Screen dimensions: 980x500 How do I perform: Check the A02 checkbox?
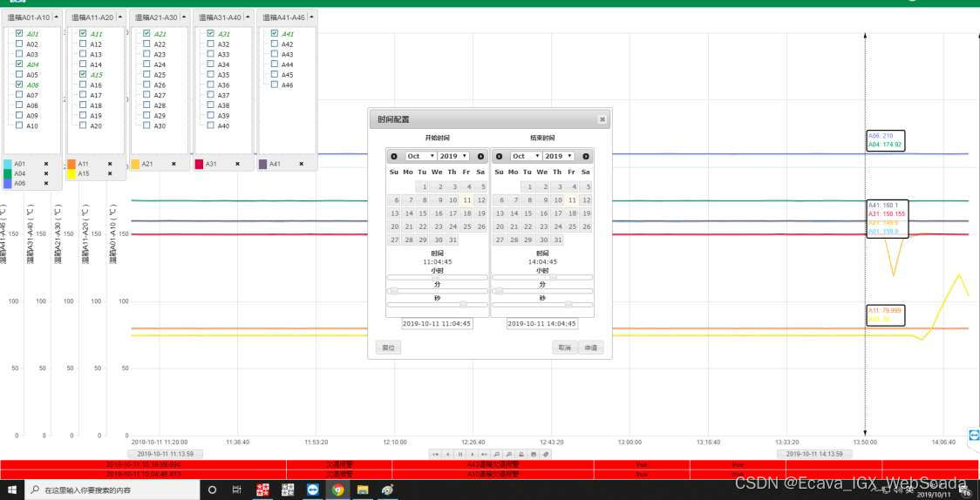(x=19, y=44)
